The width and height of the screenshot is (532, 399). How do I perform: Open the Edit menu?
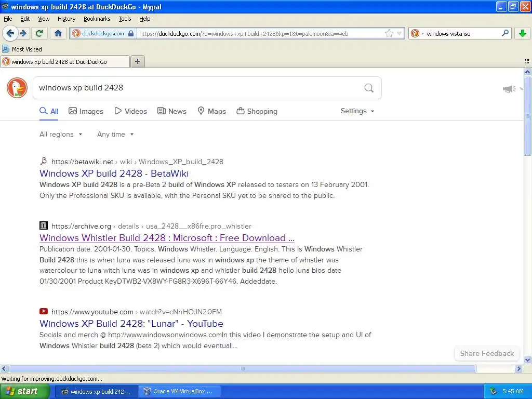[25, 19]
